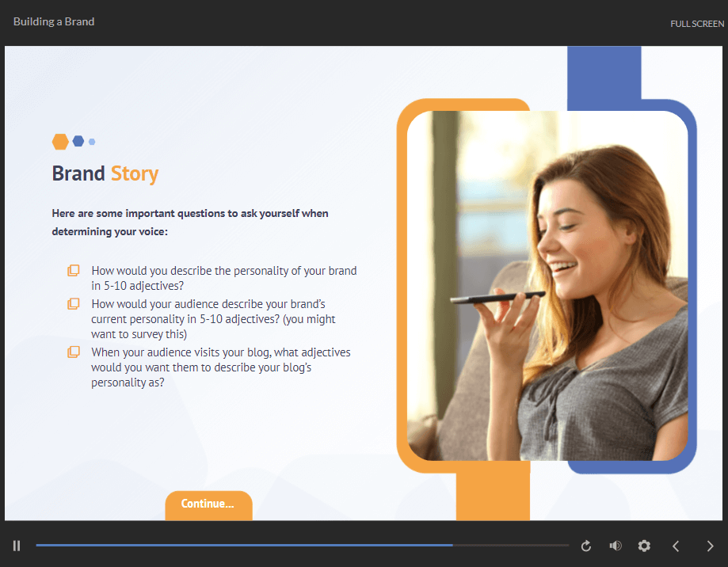
Task: Click the bullet icon beside audience describe question
Action: (x=74, y=303)
